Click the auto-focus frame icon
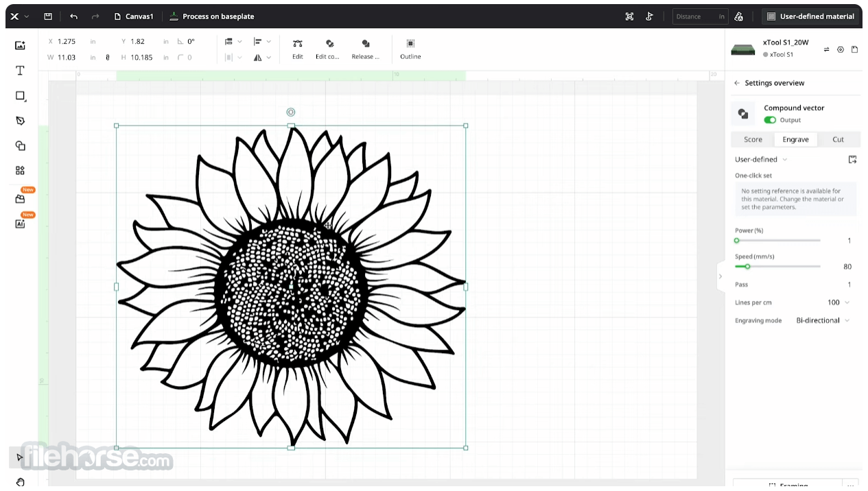 click(x=630, y=16)
